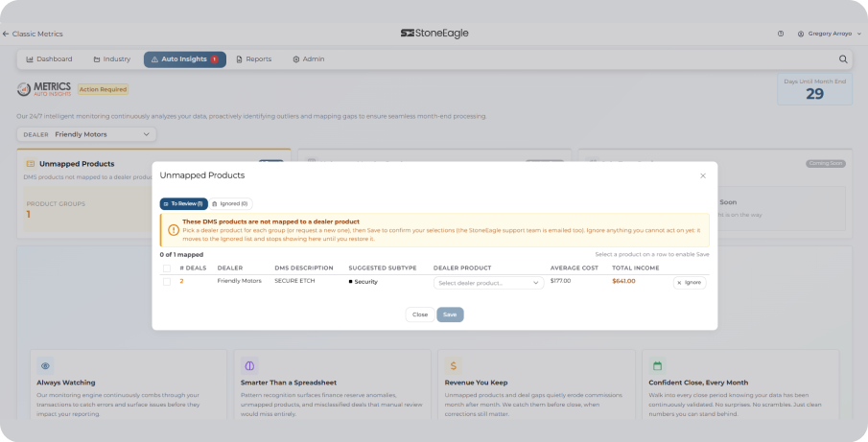The width and height of the screenshot is (868, 442).
Task: Switch to the Ignored (0) tab
Action: click(x=230, y=204)
